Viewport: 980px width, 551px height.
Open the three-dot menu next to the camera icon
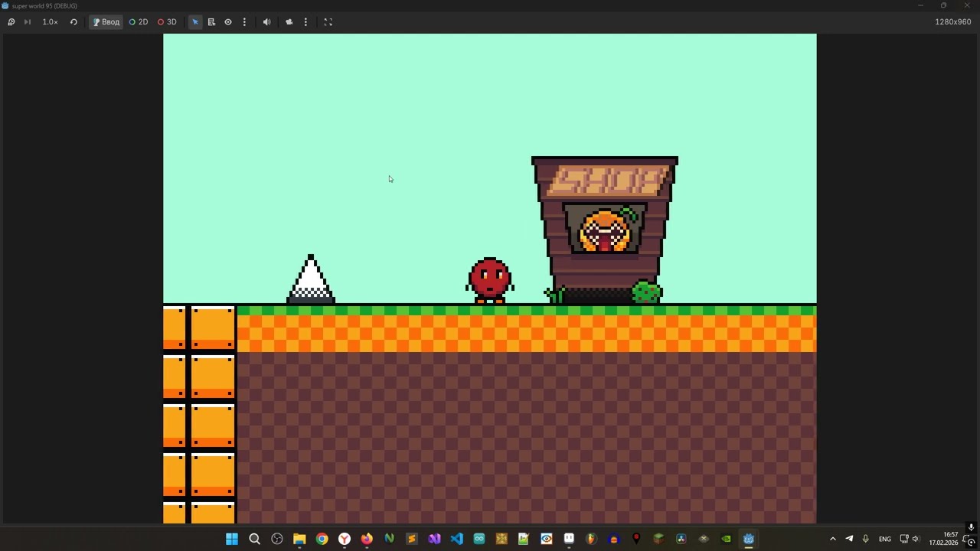pos(305,22)
